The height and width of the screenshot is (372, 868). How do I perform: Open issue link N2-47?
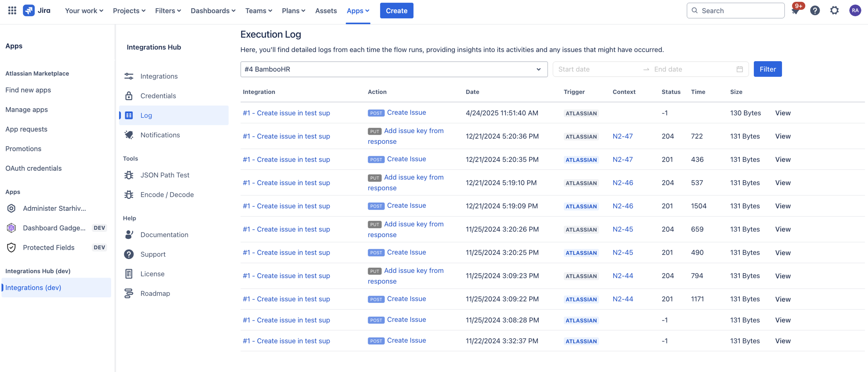coord(622,136)
